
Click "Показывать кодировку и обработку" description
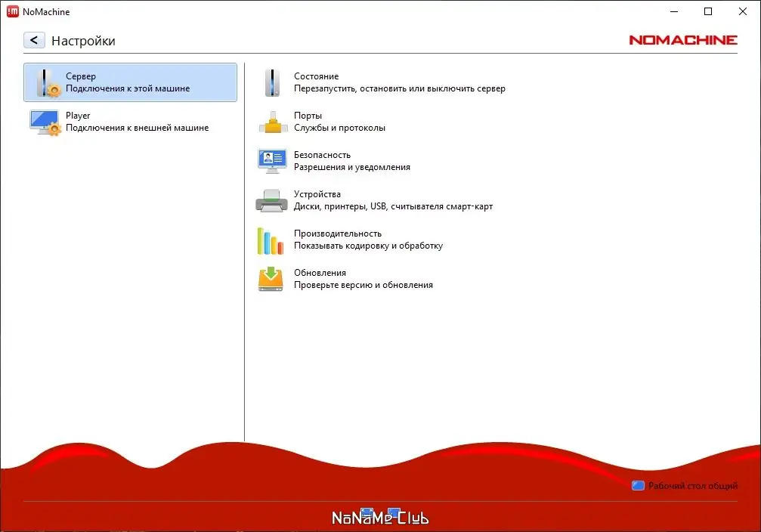click(368, 246)
